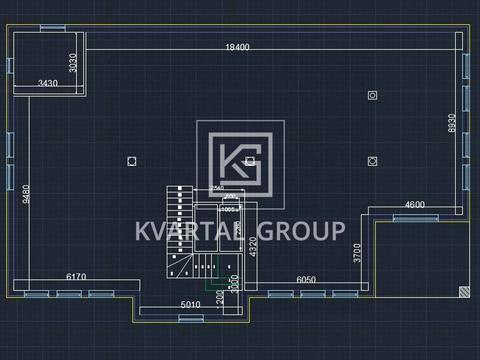The width and height of the screenshot is (480, 360).
Task: Select the 4320 dimension near staircase
Action: (x=253, y=247)
